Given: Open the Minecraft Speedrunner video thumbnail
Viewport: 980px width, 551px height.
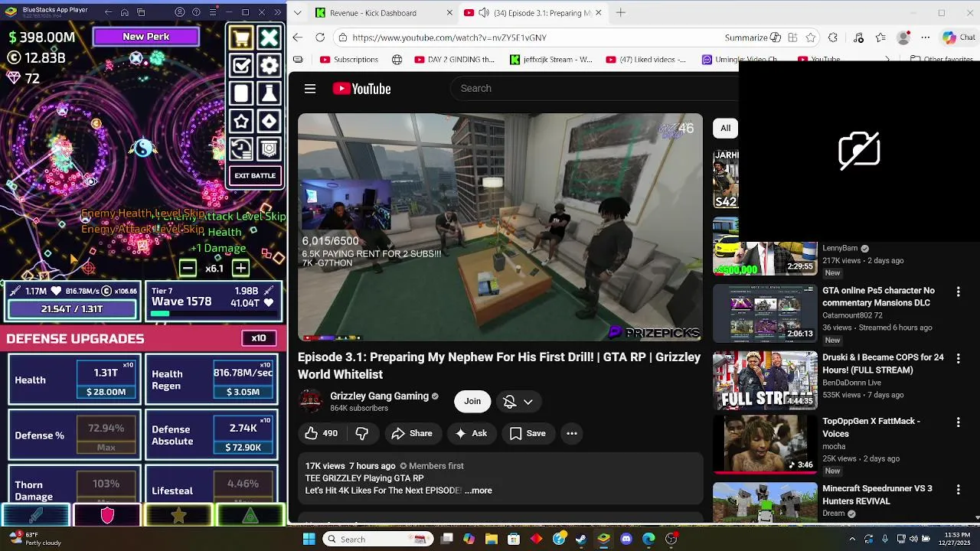Looking at the screenshot, I should pos(765,502).
